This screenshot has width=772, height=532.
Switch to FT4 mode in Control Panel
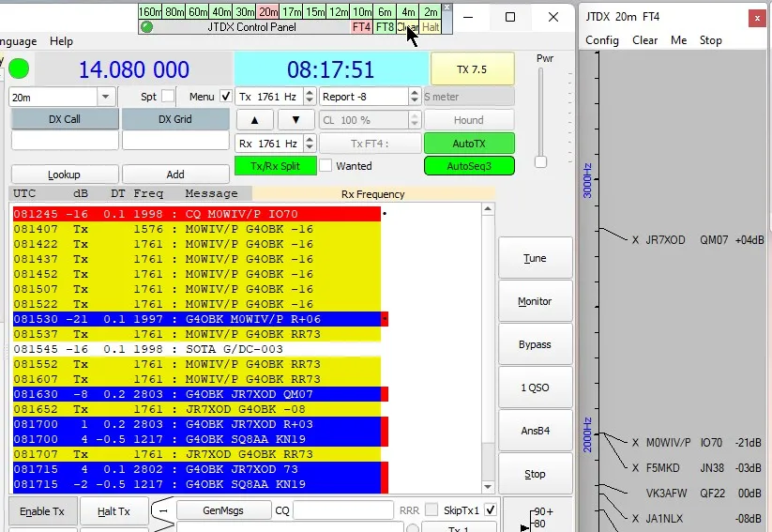point(361,27)
